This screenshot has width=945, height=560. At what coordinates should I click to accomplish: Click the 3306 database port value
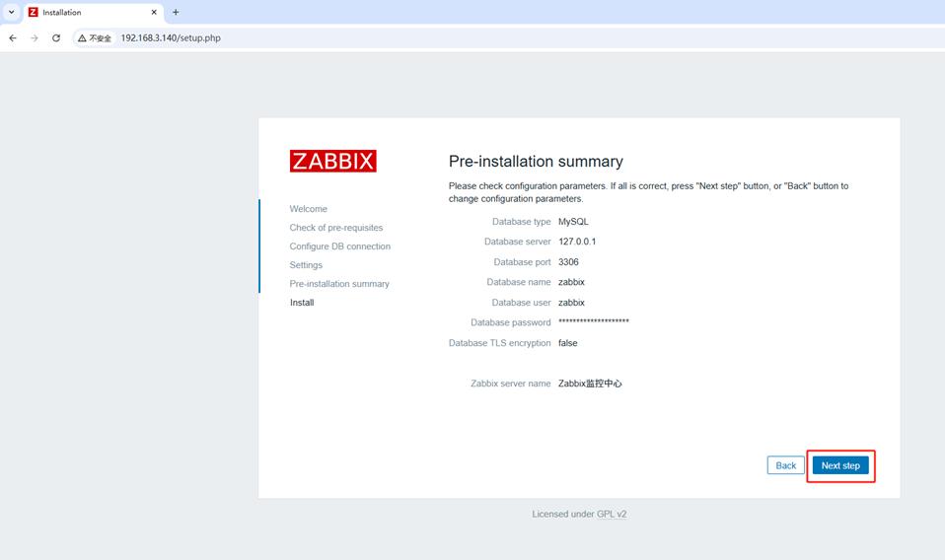click(x=568, y=262)
